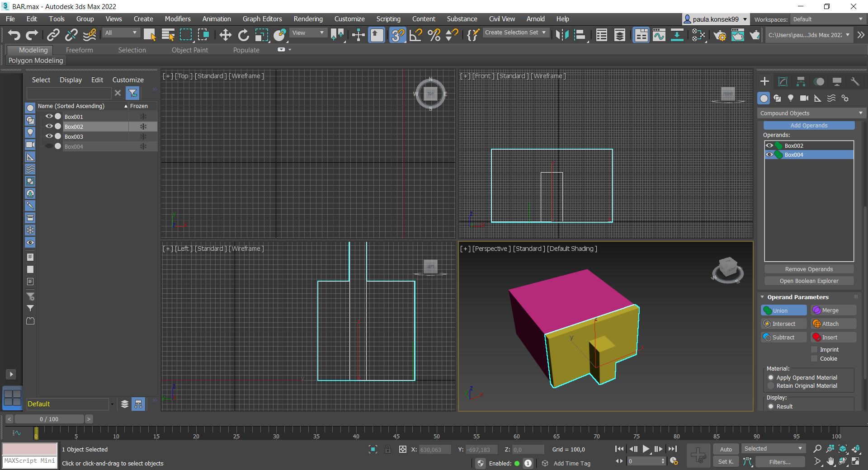Open the View reference coordinate dropdown

tap(308, 33)
